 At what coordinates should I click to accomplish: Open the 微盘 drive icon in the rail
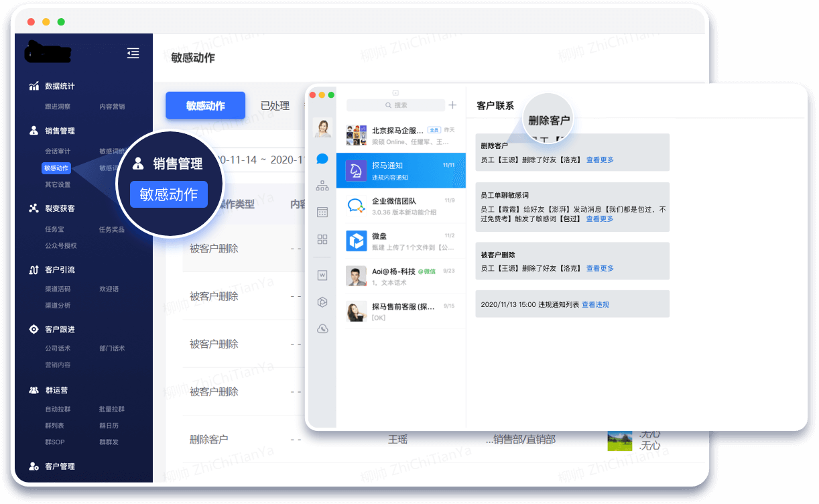click(x=322, y=302)
